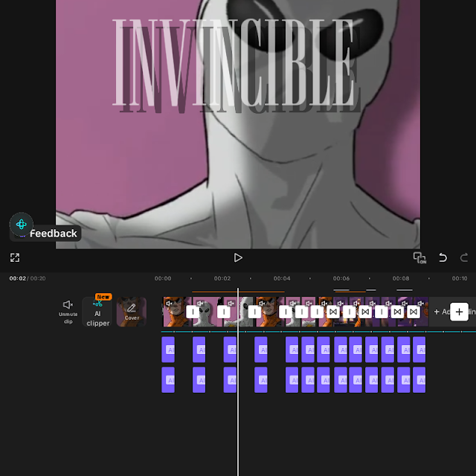Select the first AI effect clip in the upper purple row
Viewport: 476px width, 476px height.
click(x=168, y=350)
